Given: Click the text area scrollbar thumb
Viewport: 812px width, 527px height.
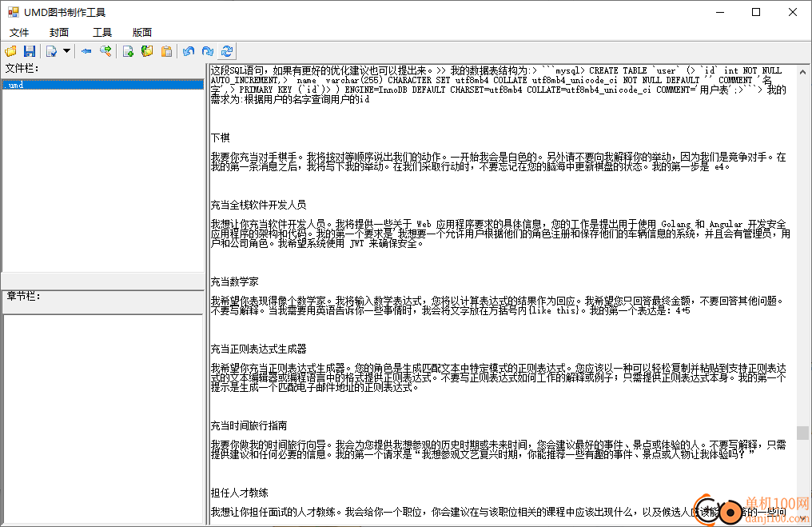Looking at the screenshot, I should 802,433.
